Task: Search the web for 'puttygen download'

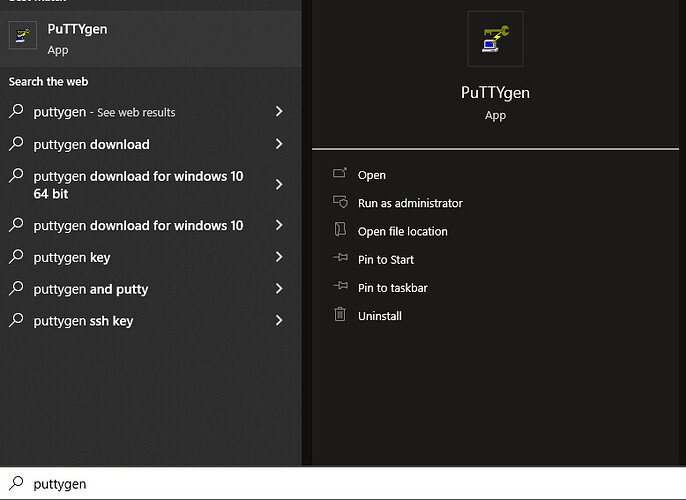Action: pos(150,144)
